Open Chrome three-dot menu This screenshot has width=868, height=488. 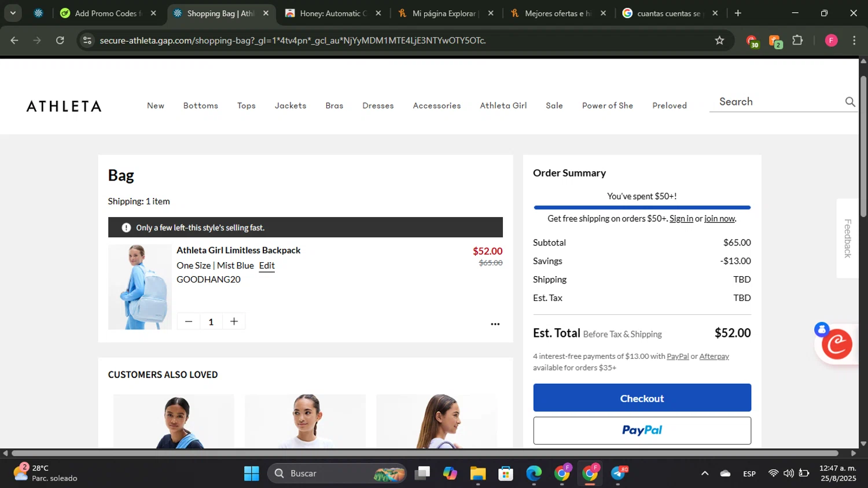click(x=854, y=41)
